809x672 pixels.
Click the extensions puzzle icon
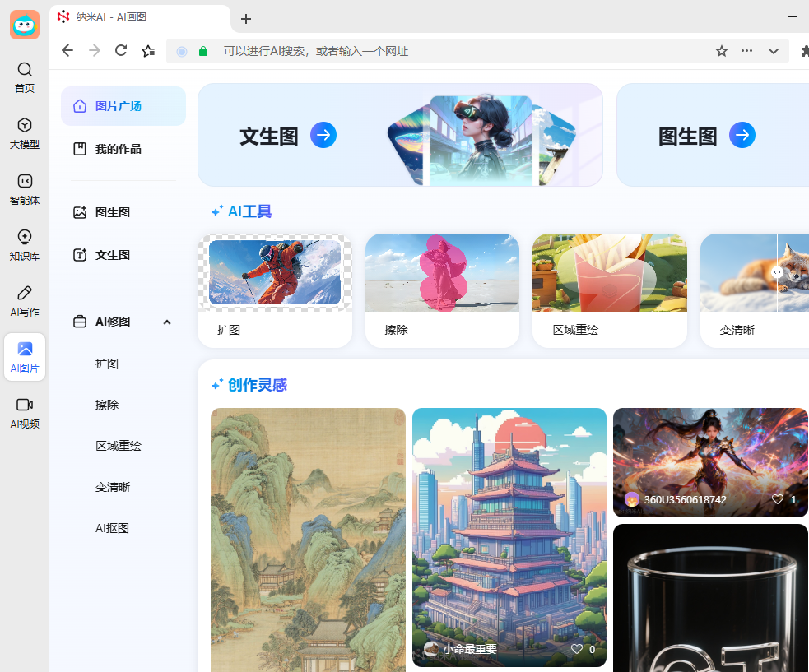coord(805,51)
